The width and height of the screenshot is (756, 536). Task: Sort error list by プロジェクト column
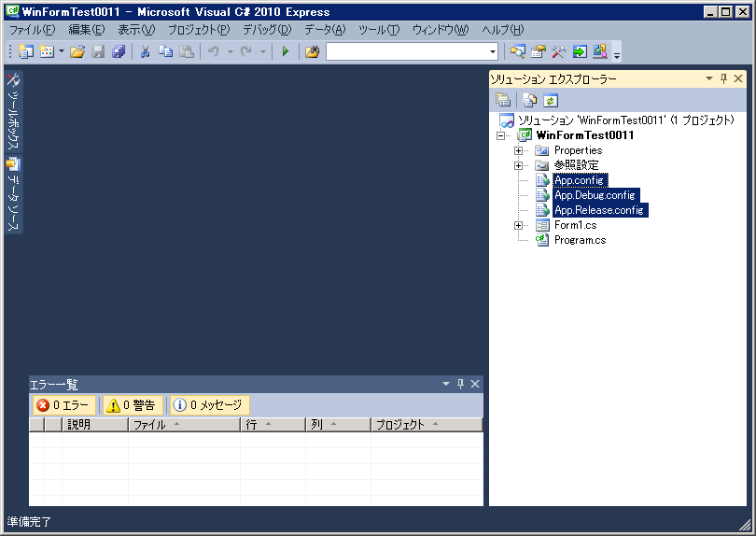point(427,425)
